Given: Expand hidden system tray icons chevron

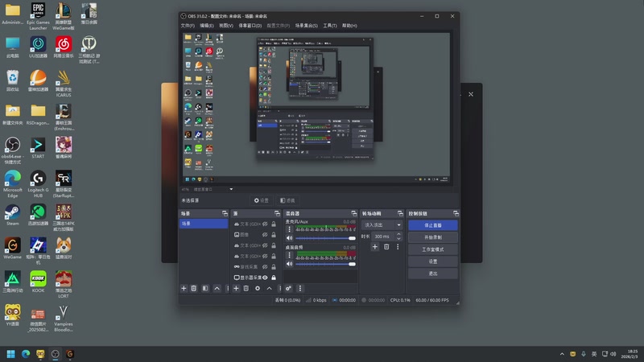Looking at the screenshot, I should click(562, 354).
